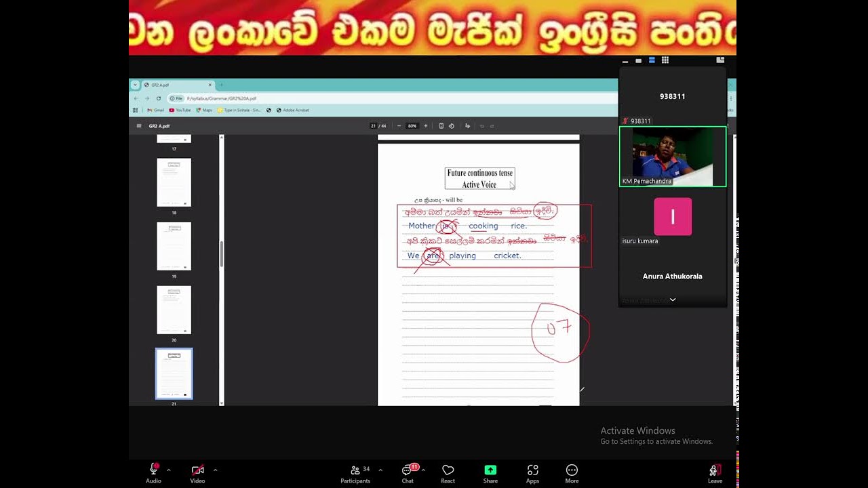Toggle side-by-side view in Zoom panel
The width and height of the screenshot is (868, 488).
720,60
